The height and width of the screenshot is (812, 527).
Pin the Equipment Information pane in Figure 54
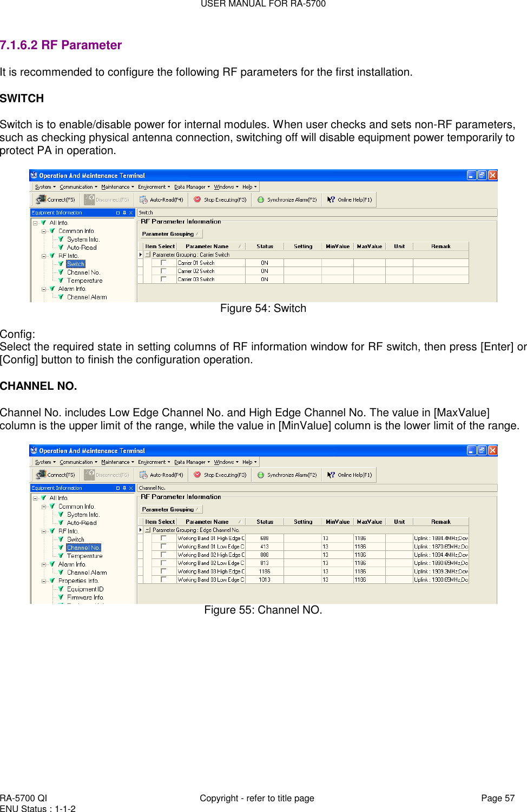coord(124,212)
